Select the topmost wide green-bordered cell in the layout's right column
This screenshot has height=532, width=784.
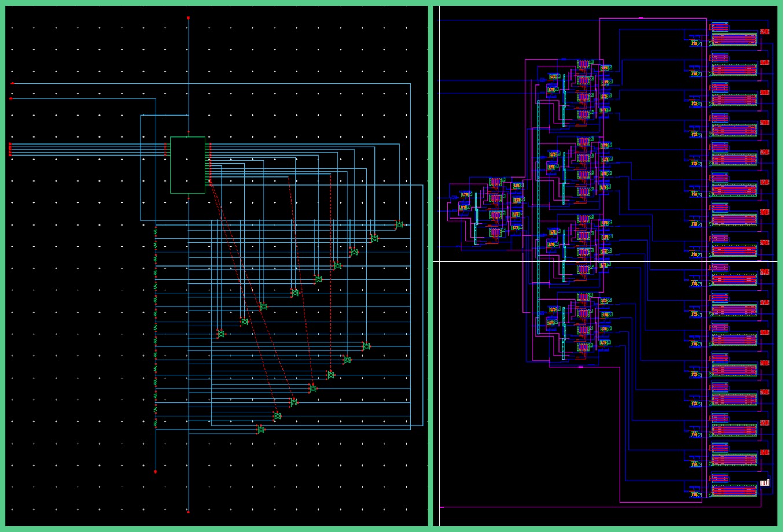pyautogui.click(x=734, y=39)
